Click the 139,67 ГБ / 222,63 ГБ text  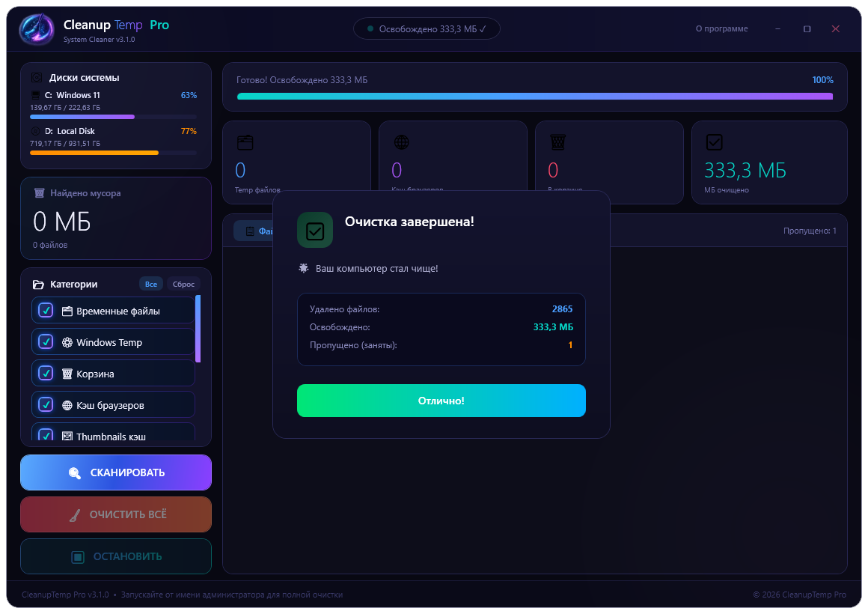pos(65,108)
